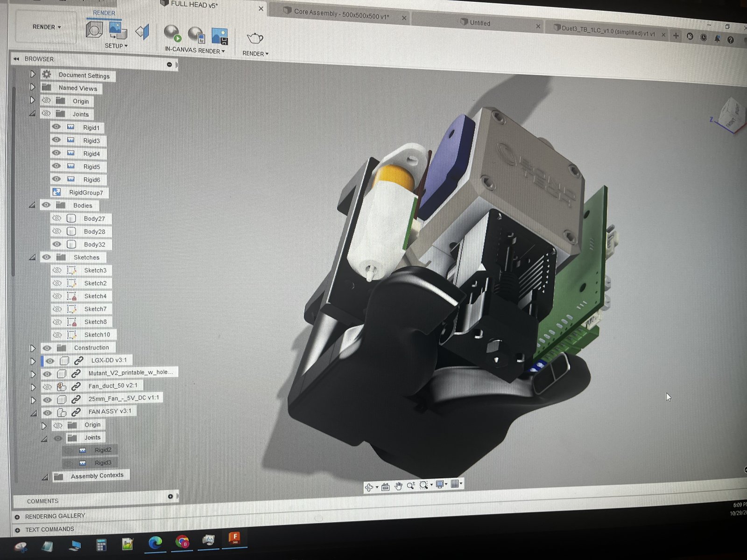Image resolution: width=747 pixels, height=560 pixels.
Task: Collapse the BROWSER panel arrows
Action: (x=16, y=59)
